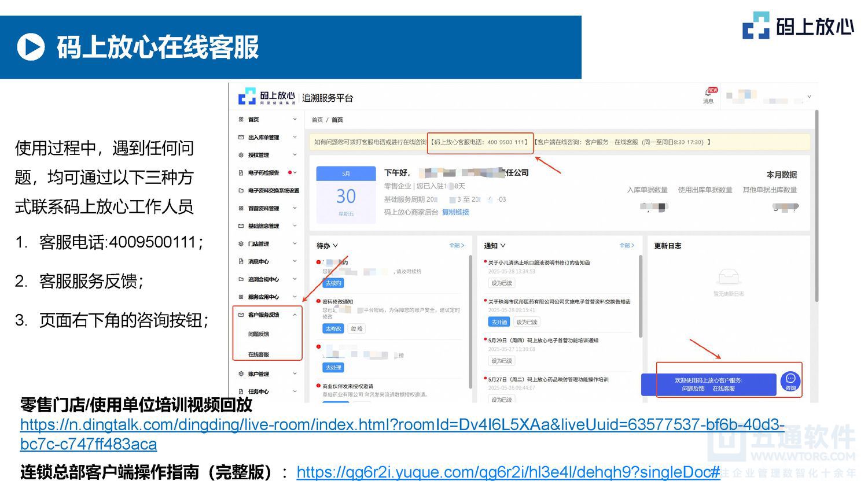Click the 门店管理 store icon in sidebar
868x488 pixels.
coord(240,243)
